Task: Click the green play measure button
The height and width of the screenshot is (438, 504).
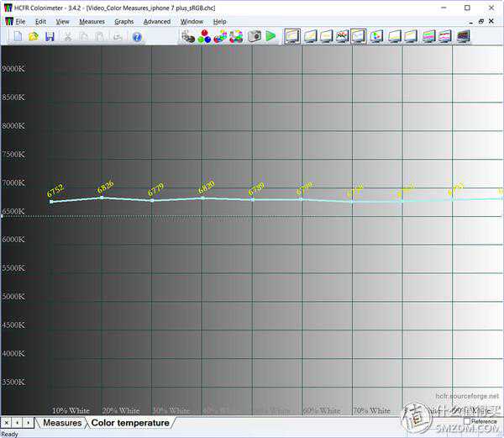Action: click(270, 36)
